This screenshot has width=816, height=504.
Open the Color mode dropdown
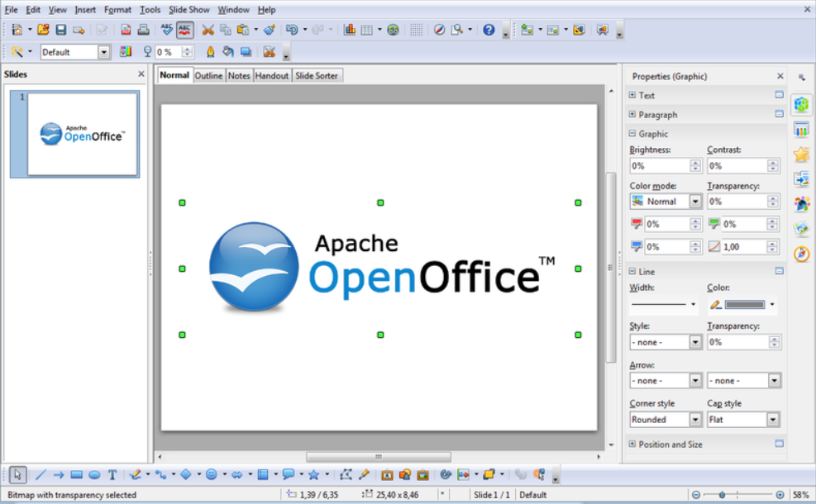point(693,201)
